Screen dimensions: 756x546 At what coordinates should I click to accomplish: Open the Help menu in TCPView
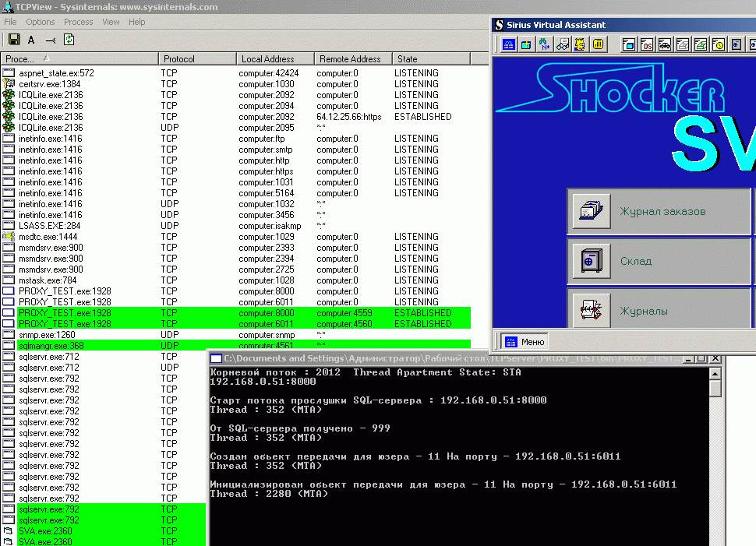[136, 22]
